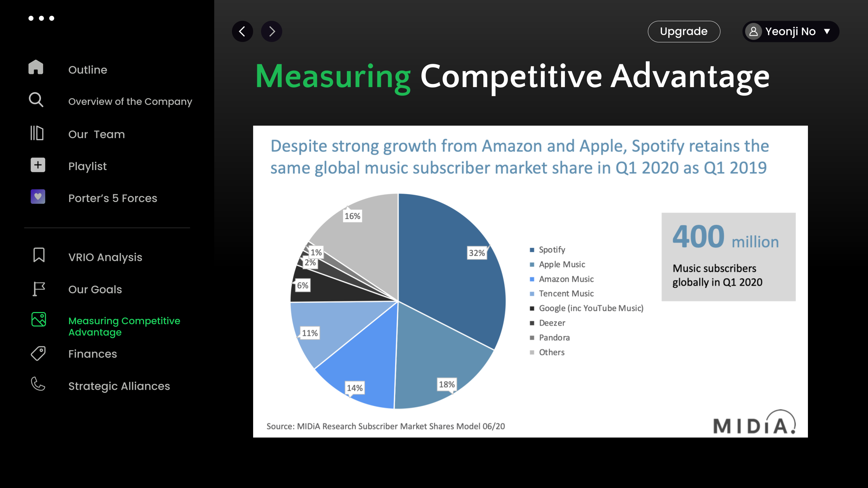This screenshot has width=868, height=488.
Task: Click the MIDiA Research source citation text
Action: [386, 426]
